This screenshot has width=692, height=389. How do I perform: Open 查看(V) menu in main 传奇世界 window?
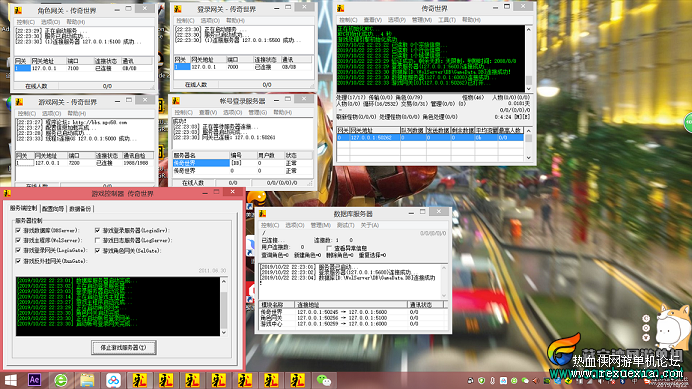tap(372, 20)
